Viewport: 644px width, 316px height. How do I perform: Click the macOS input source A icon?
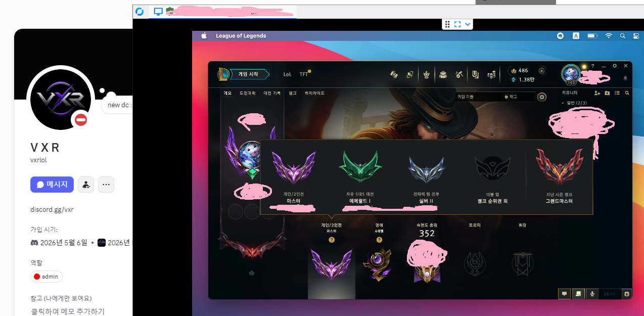(x=576, y=36)
